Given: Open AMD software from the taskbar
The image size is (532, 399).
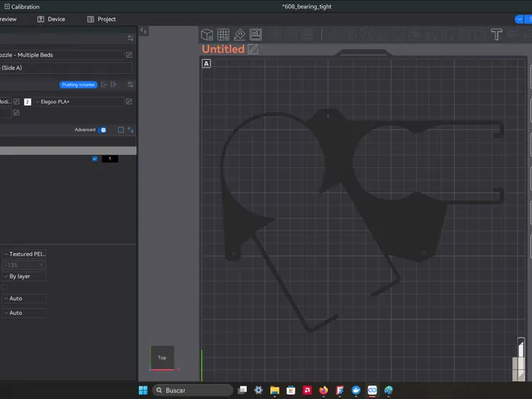Looking at the screenshot, I should coord(307,390).
